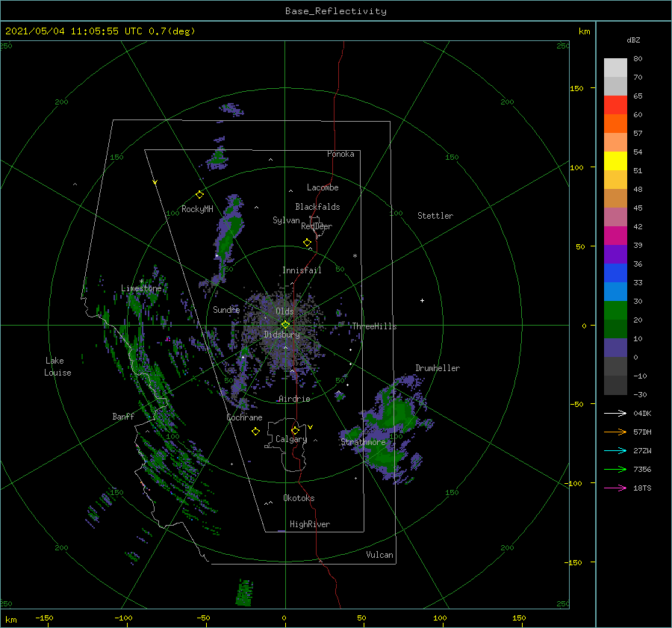Image resolution: width=672 pixels, height=628 pixels.
Task: Pick the light gray 70–80 dBZ swatch
Action: (615, 68)
